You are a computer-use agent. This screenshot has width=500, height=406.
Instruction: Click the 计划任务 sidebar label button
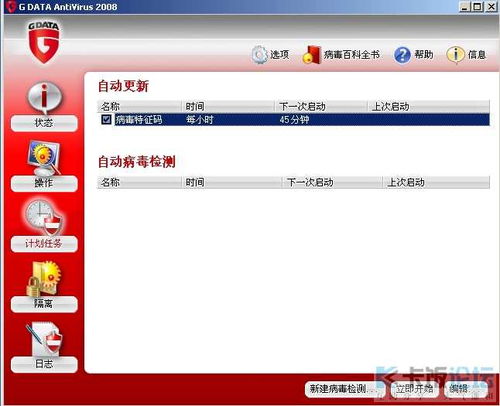pyautogui.click(x=44, y=244)
